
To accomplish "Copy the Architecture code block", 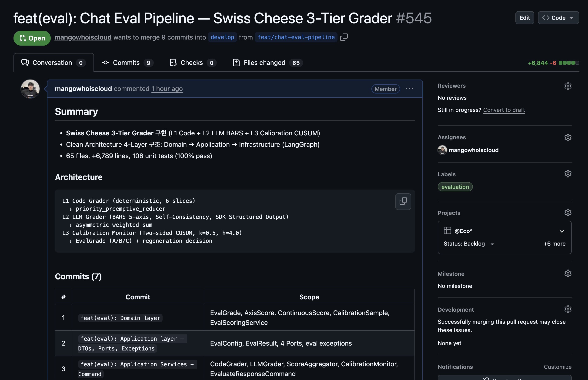I will [403, 201].
